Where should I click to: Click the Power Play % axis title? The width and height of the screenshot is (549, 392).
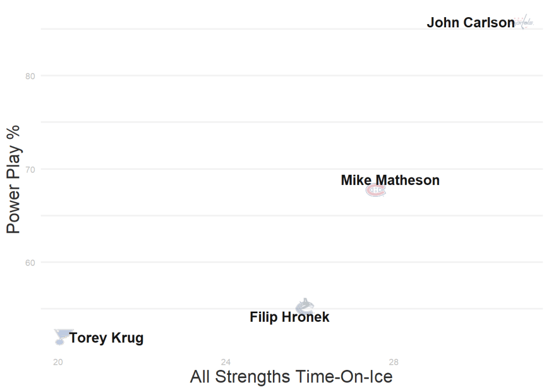tap(13, 179)
